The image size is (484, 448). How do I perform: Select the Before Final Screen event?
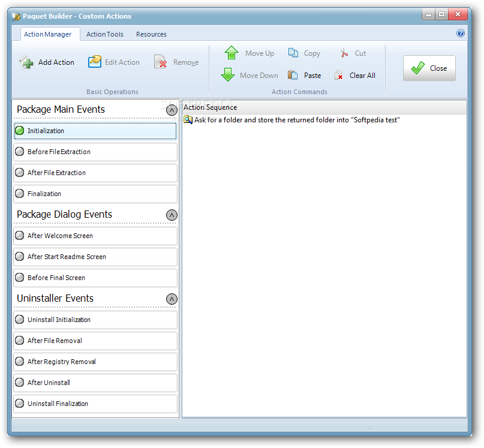(95, 278)
